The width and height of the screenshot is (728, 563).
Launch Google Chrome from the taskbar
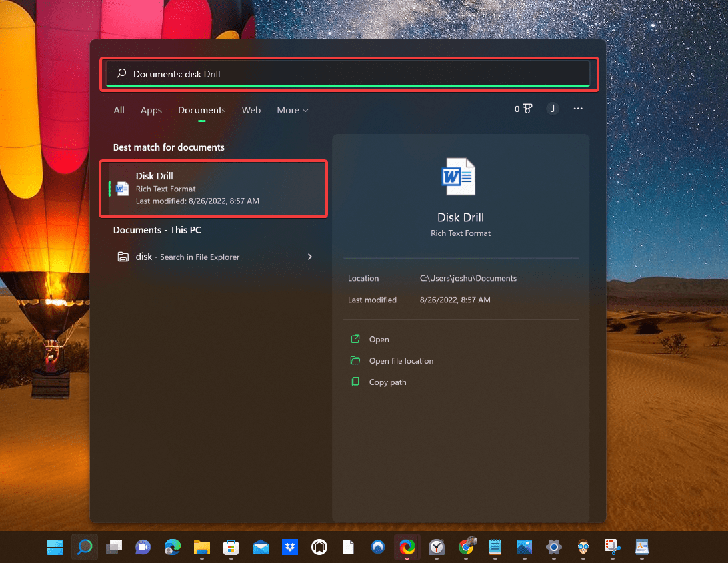466,547
